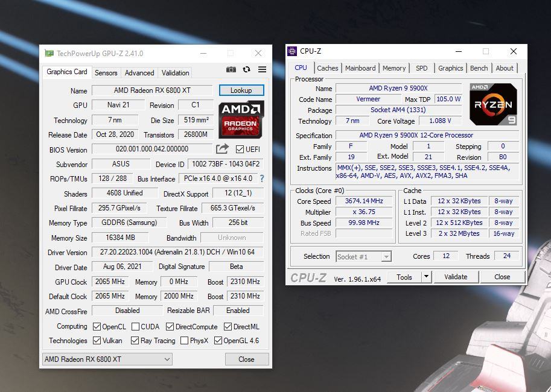Click the Lookup button in GPU-Z
The height and width of the screenshot is (392, 551).
pos(241,90)
